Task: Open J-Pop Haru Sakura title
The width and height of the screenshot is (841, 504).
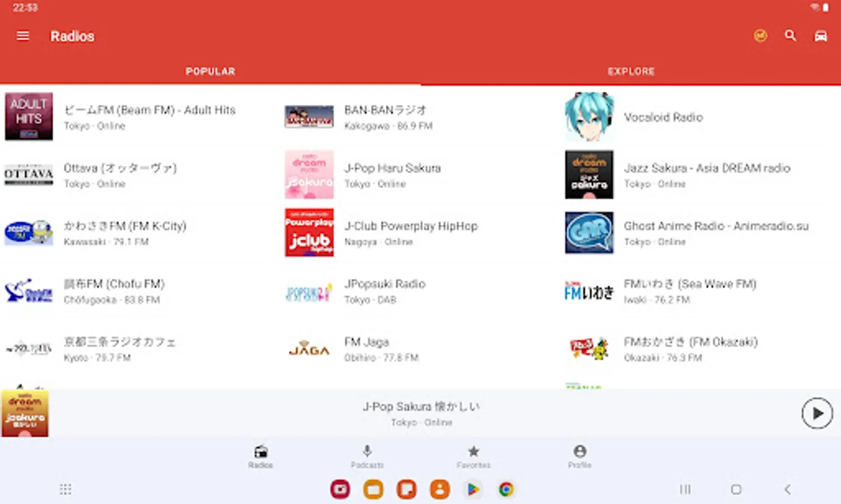Action: [393, 168]
